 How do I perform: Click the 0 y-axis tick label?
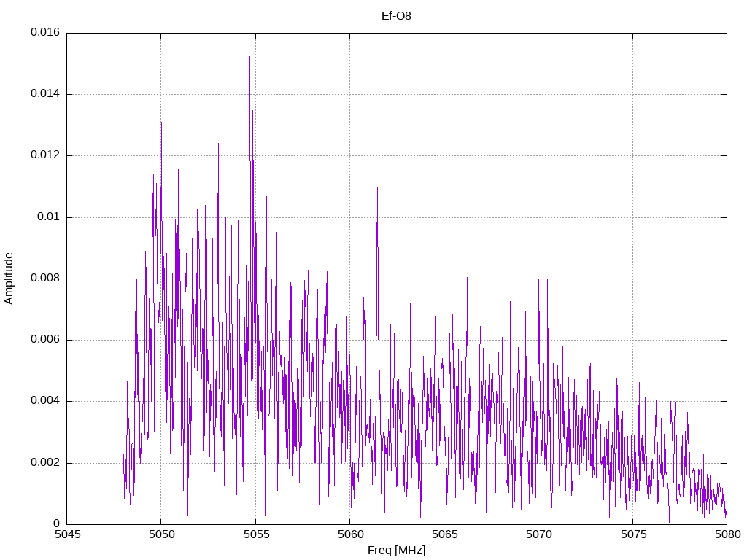pyautogui.click(x=57, y=524)
